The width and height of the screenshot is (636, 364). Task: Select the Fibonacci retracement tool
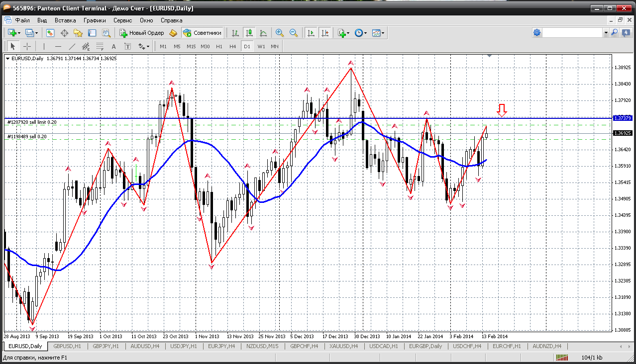[x=100, y=47]
